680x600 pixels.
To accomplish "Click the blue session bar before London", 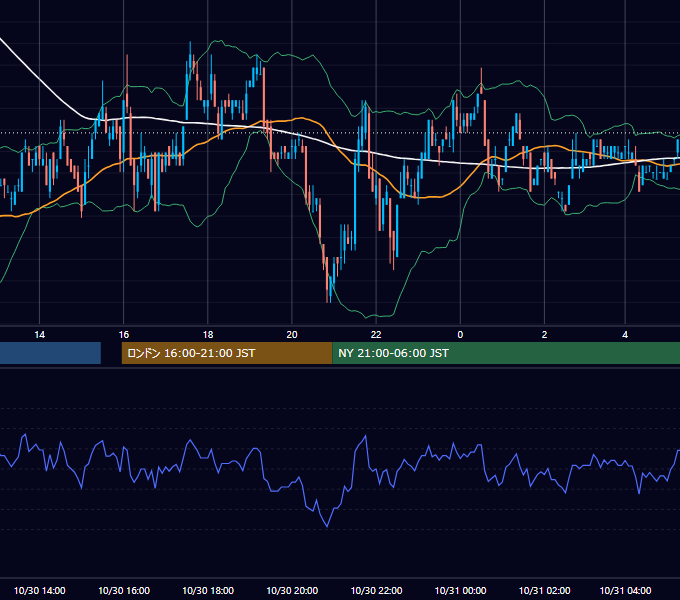I will pos(50,353).
